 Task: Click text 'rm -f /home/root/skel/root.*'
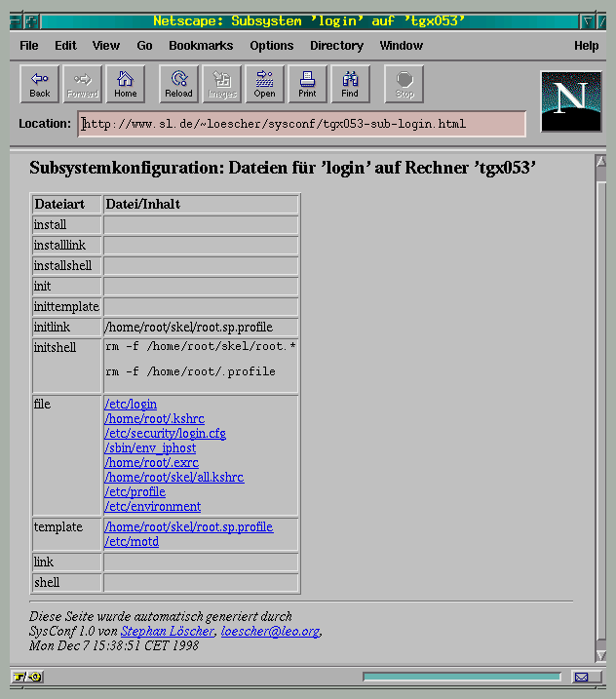point(201,346)
